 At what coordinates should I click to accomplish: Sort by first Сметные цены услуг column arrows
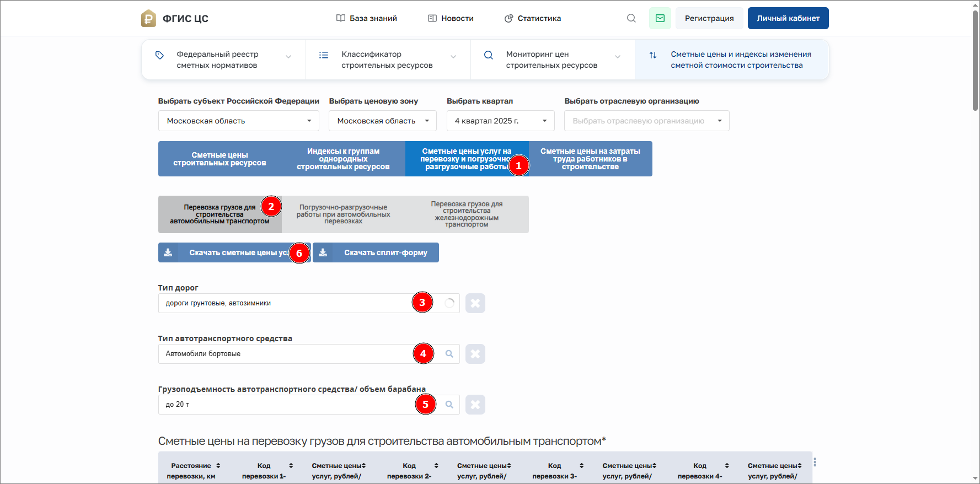(x=364, y=466)
